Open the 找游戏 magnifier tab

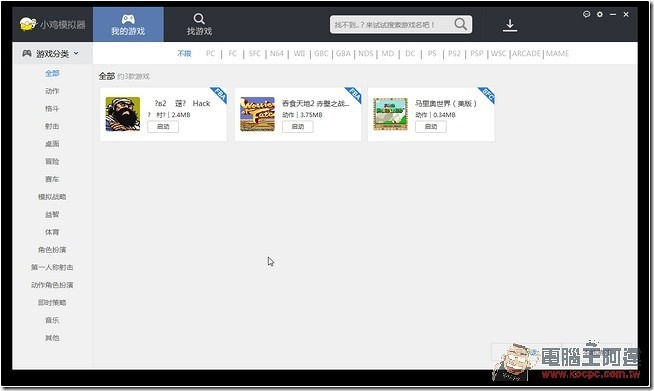pyautogui.click(x=199, y=24)
